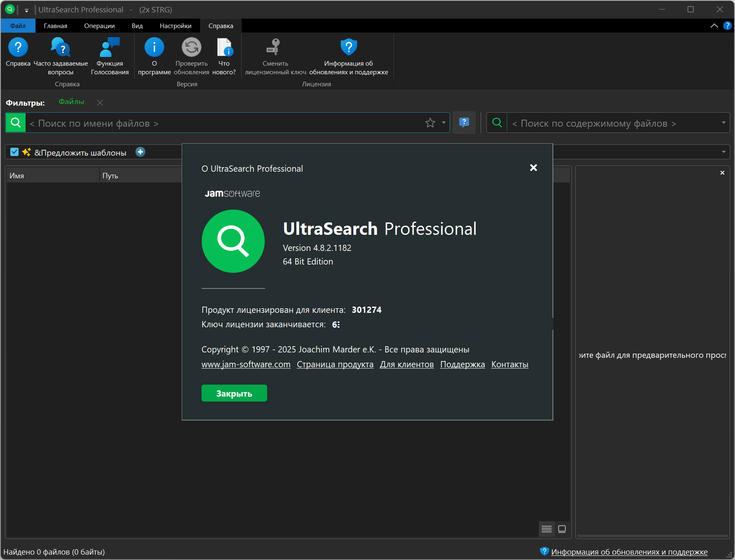
Task: Open Для клиентов link
Action: pyautogui.click(x=407, y=364)
